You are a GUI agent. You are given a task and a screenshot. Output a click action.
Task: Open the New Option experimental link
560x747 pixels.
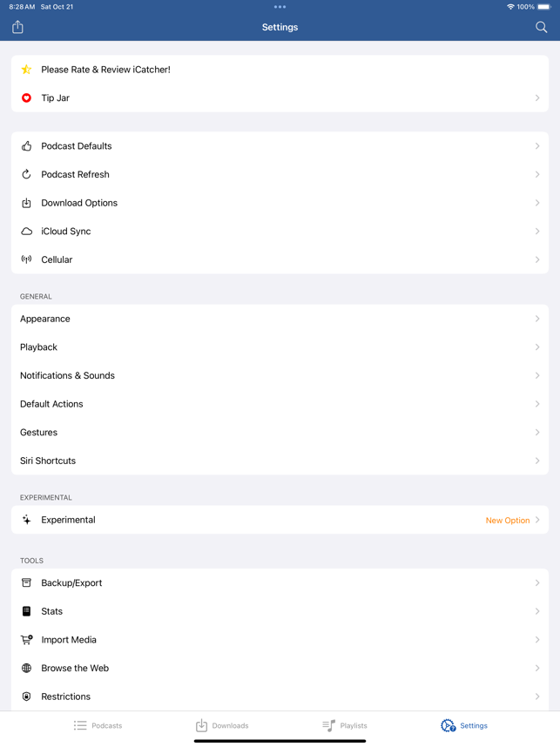pos(508,521)
